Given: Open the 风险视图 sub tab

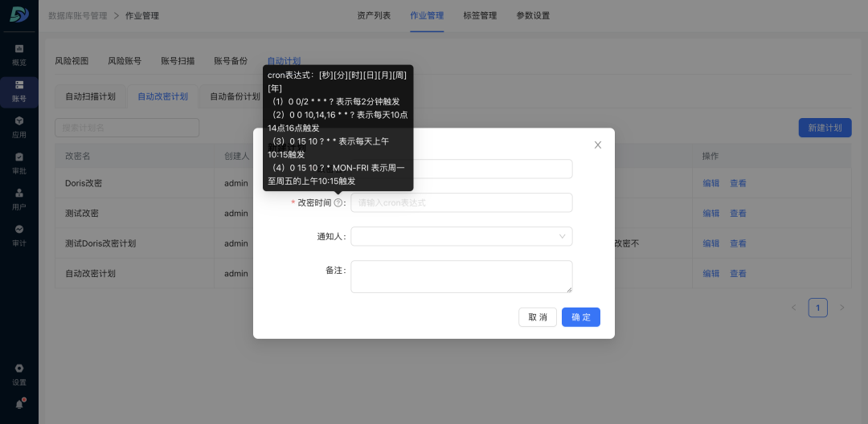Looking at the screenshot, I should 72,61.
